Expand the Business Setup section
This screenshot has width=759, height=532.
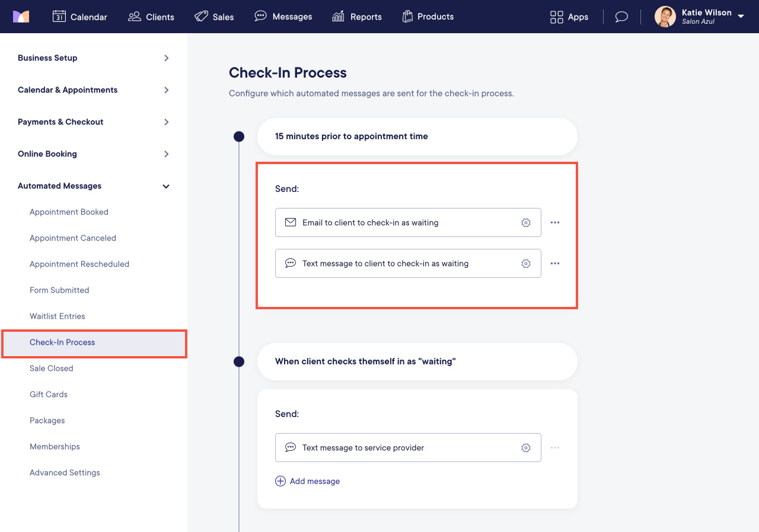[94, 58]
